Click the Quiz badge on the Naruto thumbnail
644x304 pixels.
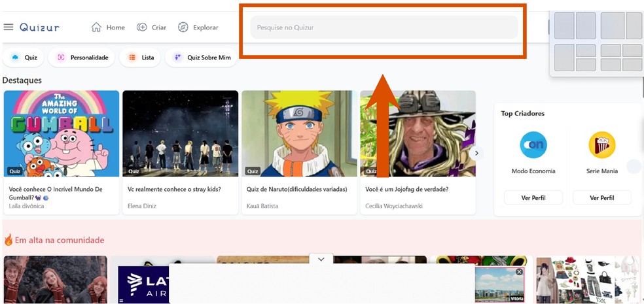click(x=253, y=171)
